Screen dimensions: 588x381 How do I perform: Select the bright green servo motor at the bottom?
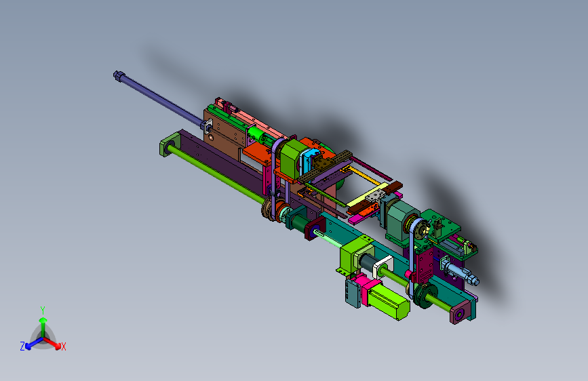(x=387, y=301)
